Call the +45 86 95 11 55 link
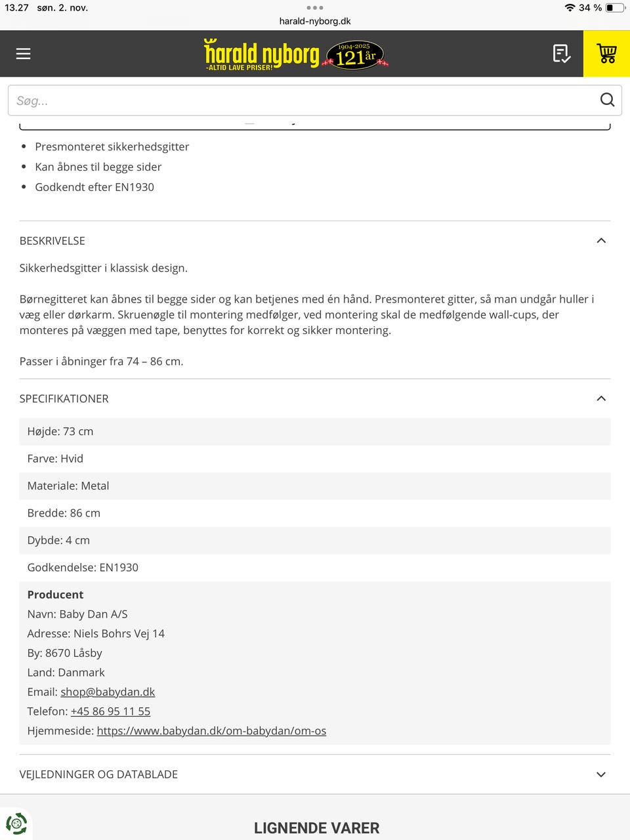Image resolution: width=630 pixels, height=840 pixels. (110, 711)
